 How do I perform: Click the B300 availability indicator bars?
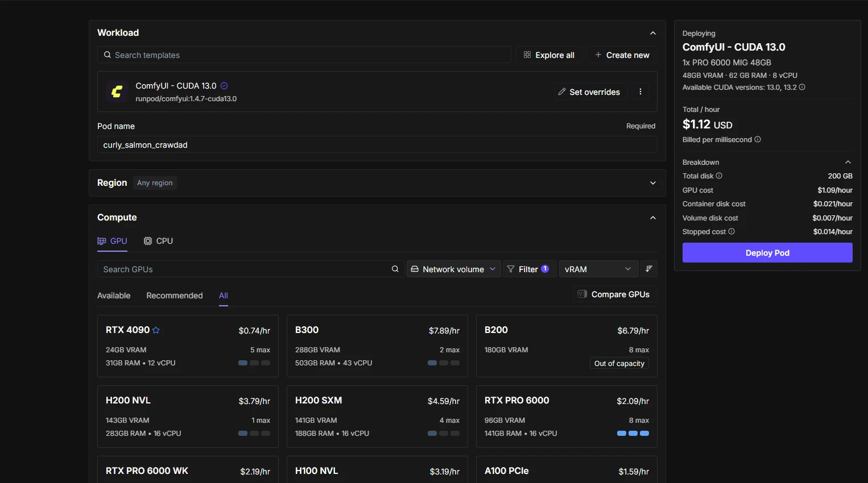(x=444, y=363)
